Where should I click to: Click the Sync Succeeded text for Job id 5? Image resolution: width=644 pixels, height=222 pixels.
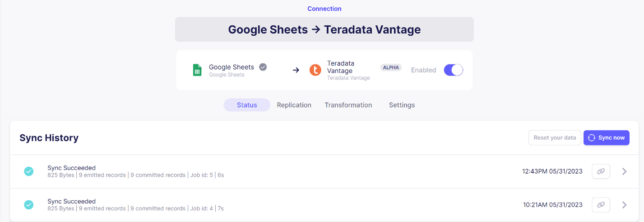click(x=71, y=168)
